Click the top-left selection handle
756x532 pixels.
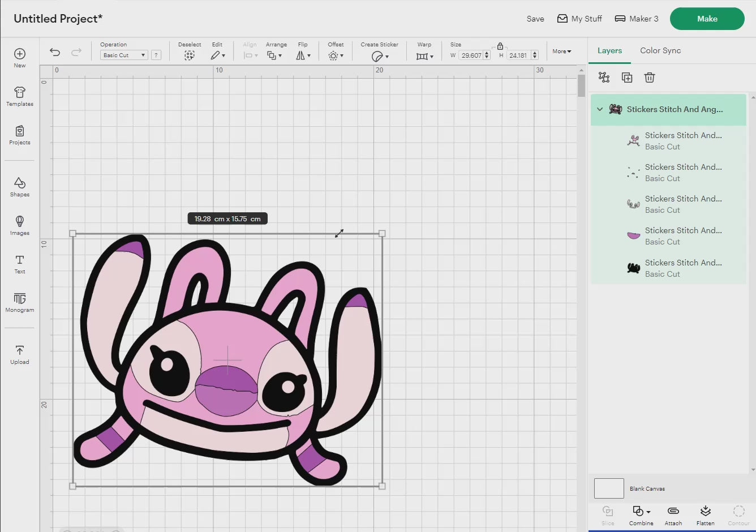pos(72,233)
